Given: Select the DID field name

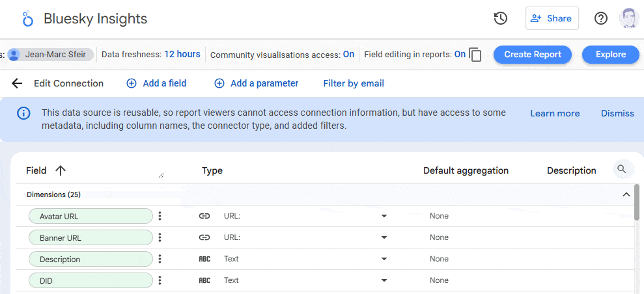Looking at the screenshot, I should (91, 280).
